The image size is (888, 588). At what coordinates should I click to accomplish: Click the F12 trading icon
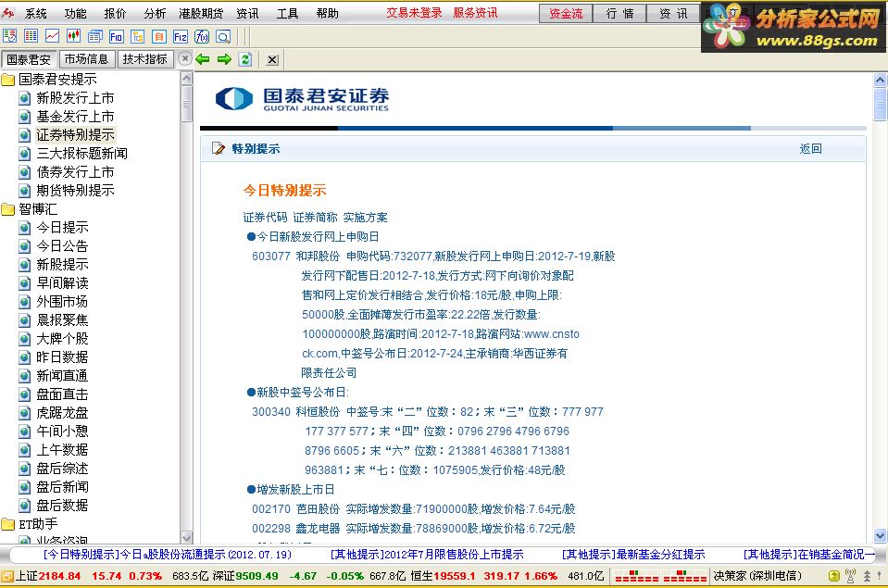(x=180, y=36)
